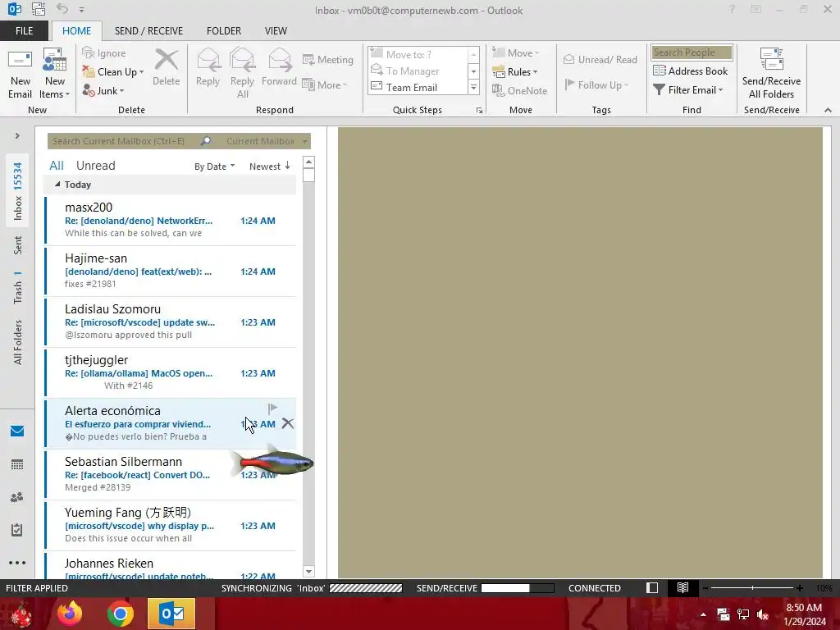
Task: Open the email from Hajime-san
Action: coord(171,271)
